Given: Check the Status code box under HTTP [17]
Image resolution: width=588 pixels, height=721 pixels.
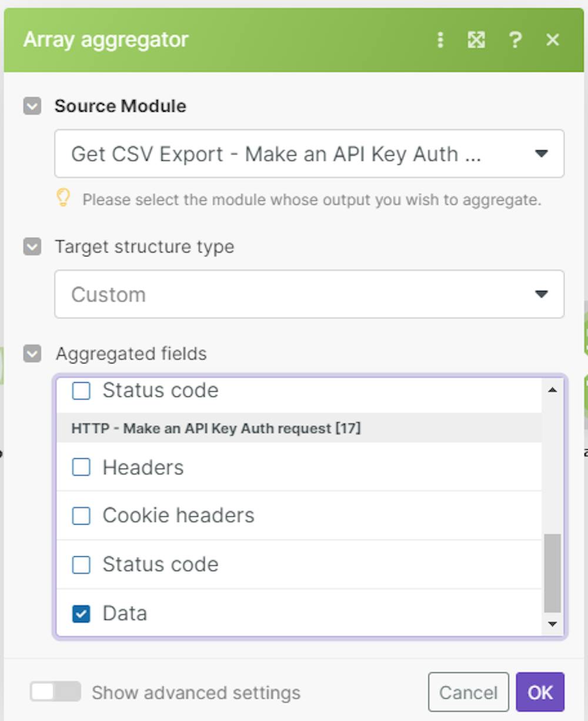Looking at the screenshot, I should pos(81,565).
